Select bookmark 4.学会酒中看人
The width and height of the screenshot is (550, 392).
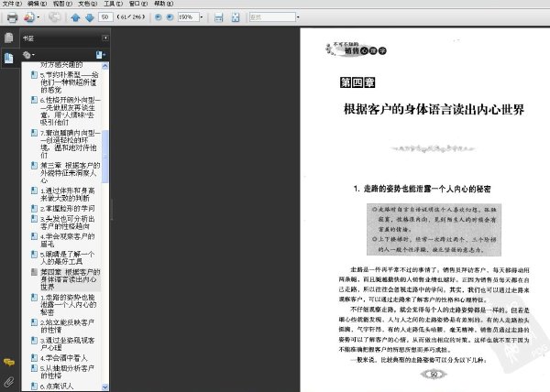pos(63,358)
